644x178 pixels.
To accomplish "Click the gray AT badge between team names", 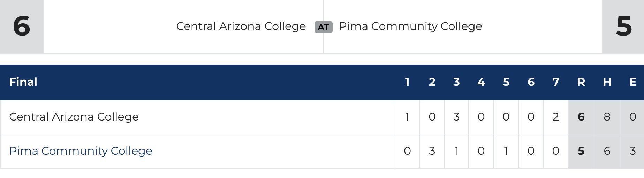I will (x=323, y=27).
